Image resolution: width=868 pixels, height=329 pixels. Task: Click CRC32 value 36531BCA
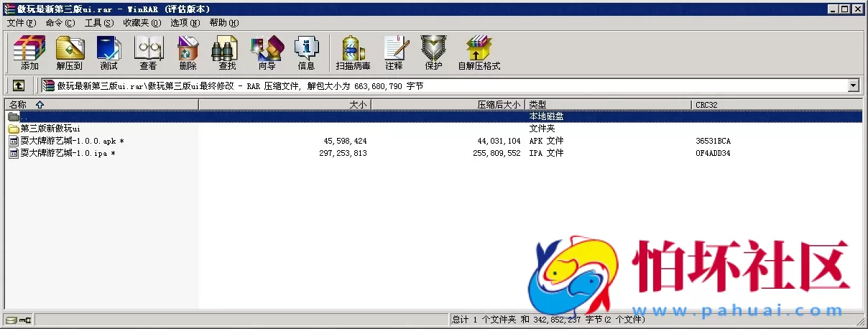[x=713, y=141]
